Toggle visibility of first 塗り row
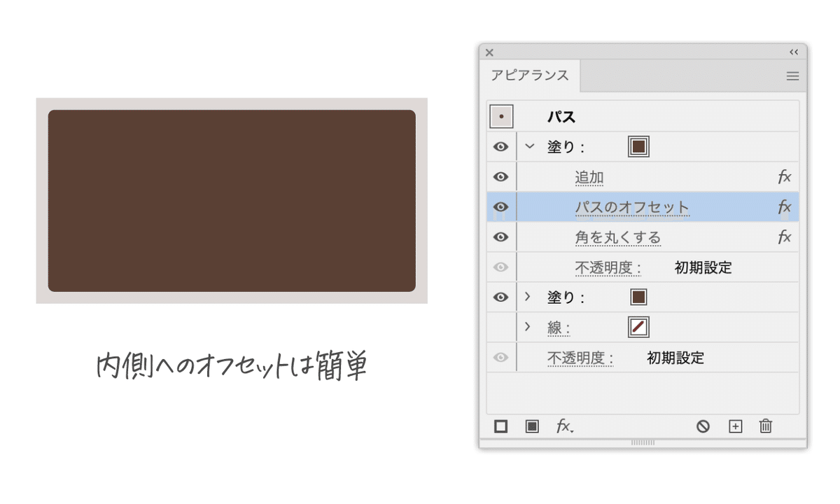 click(500, 147)
